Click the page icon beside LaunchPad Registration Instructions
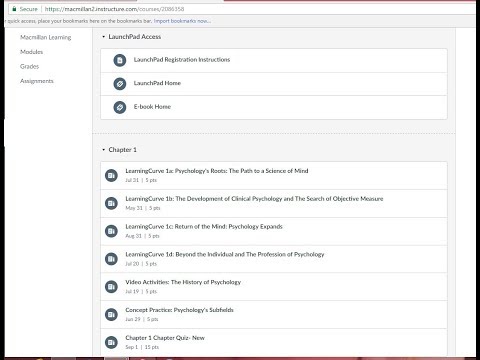Screen dimensions: 480x360 point(120,60)
